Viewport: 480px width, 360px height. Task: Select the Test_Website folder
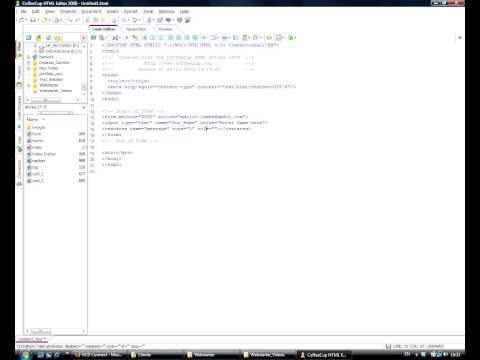[51, 79]
